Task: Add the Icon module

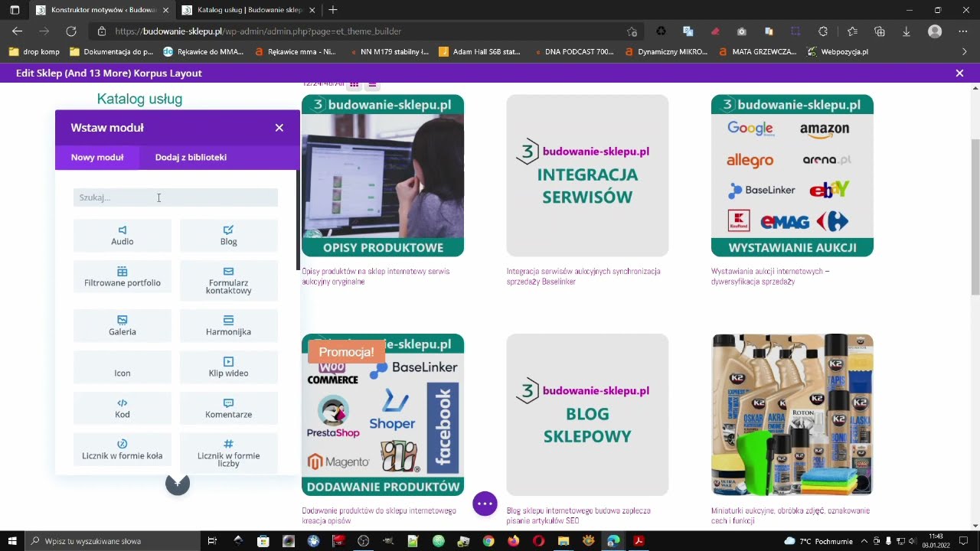Action: 122,367
